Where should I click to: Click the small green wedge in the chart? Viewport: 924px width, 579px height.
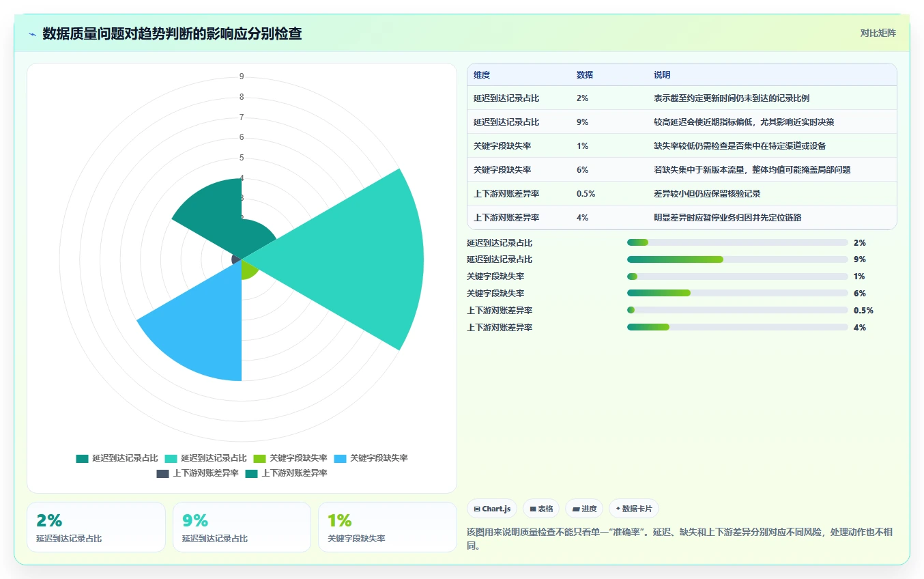(x=248, y=269)
